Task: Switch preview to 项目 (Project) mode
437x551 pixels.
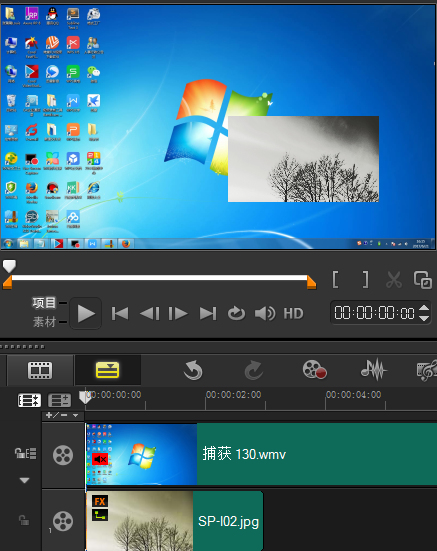Action: pyautogui.click(x=44, y=303)
